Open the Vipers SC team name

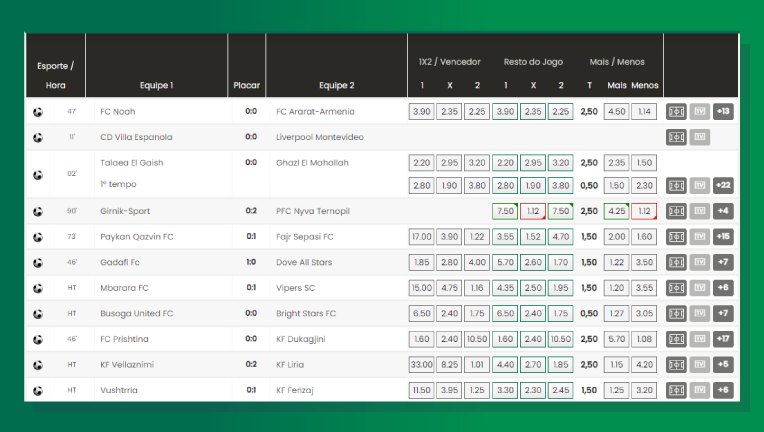pos(295,288)
